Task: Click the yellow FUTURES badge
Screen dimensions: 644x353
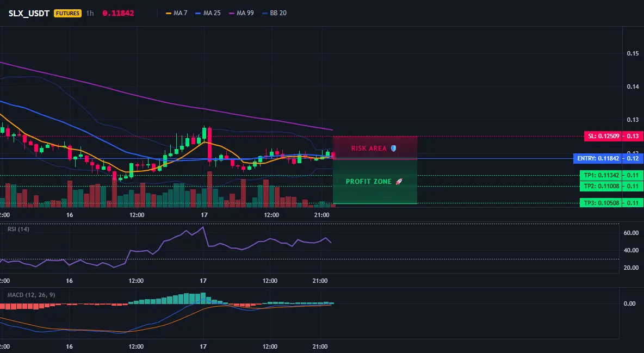Action: coord(67,13)
